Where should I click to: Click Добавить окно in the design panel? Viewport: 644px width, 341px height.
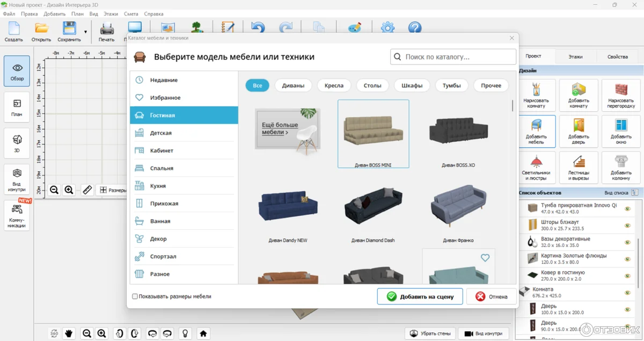621,132
